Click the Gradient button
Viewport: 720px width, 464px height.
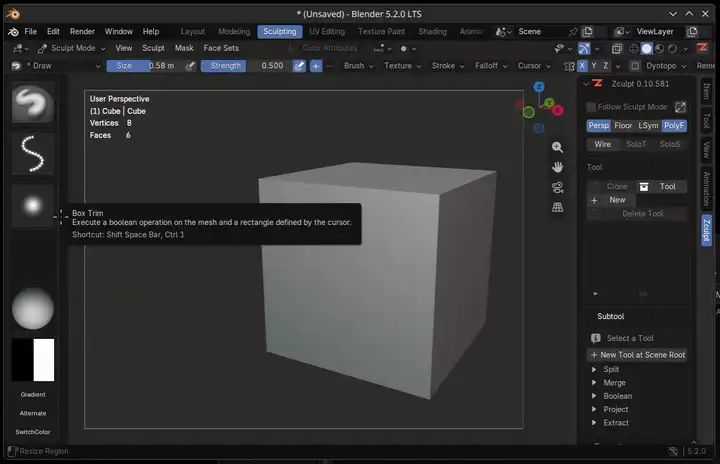coord(33,394)
